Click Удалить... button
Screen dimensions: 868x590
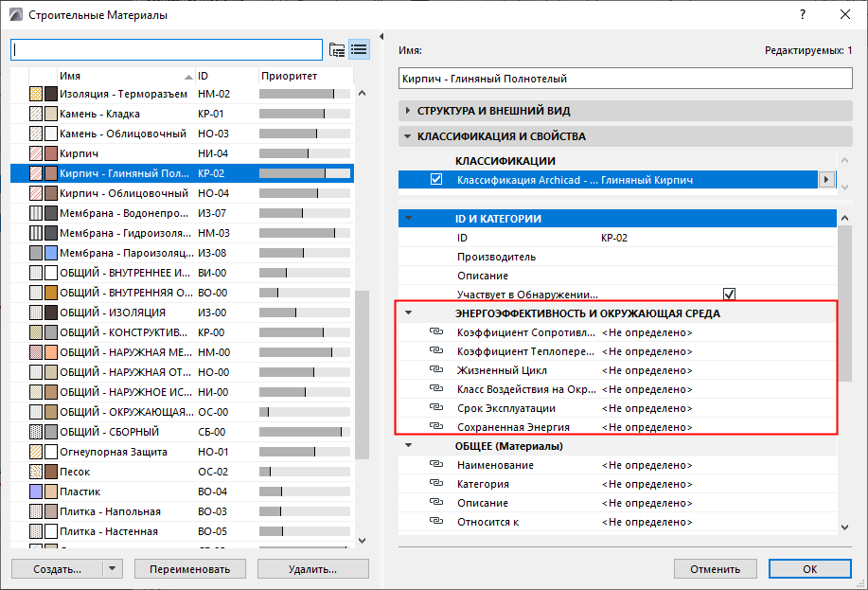click(312, 569)
